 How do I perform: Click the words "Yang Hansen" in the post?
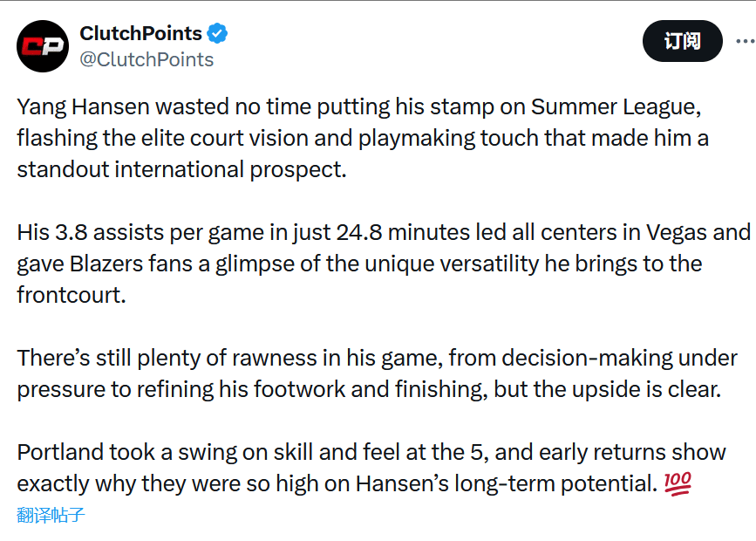click(x=84, y=107)
